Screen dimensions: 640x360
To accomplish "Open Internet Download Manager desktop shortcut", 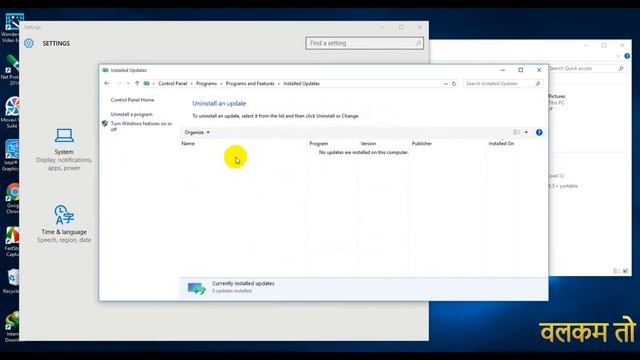I will 12,327.
